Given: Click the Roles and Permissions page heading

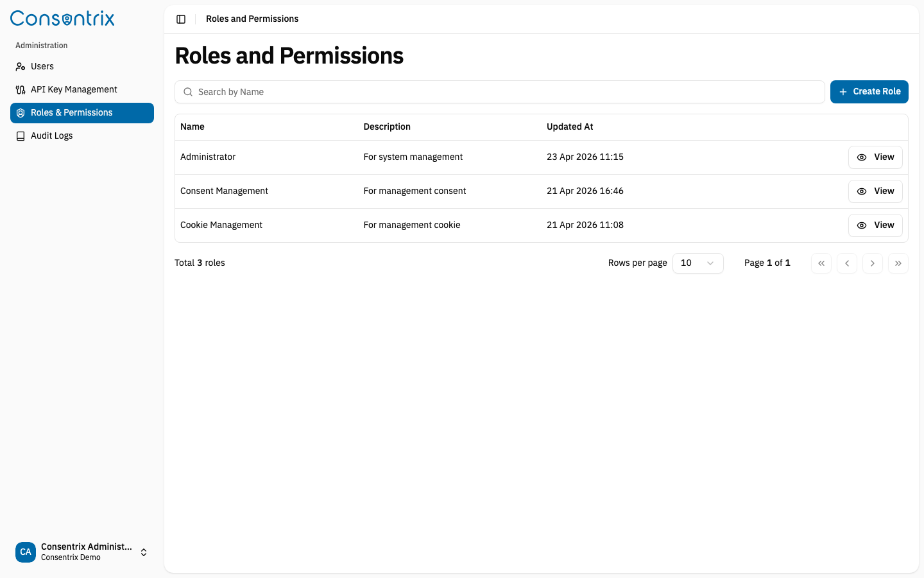Looking at the screenshot, I should pyautogui.click(x=289, y=57).
